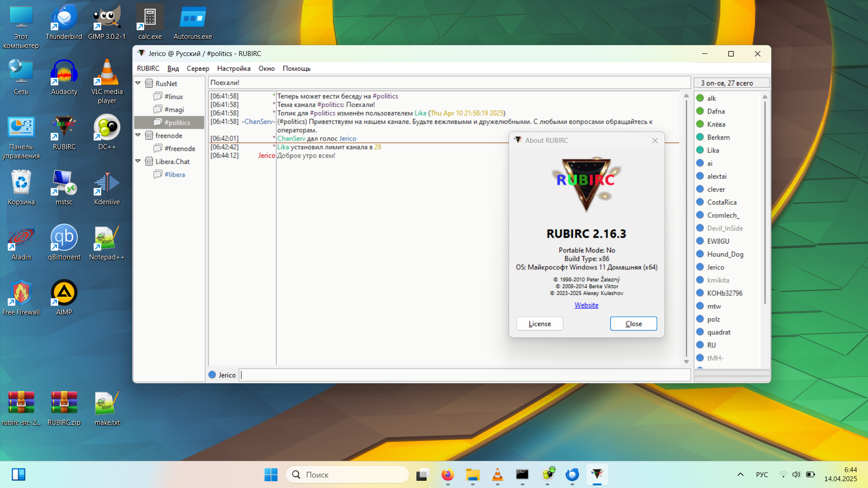Close About RUBIRC dialog with X
This screenshot has width=868, height=488.
[655, 141]
